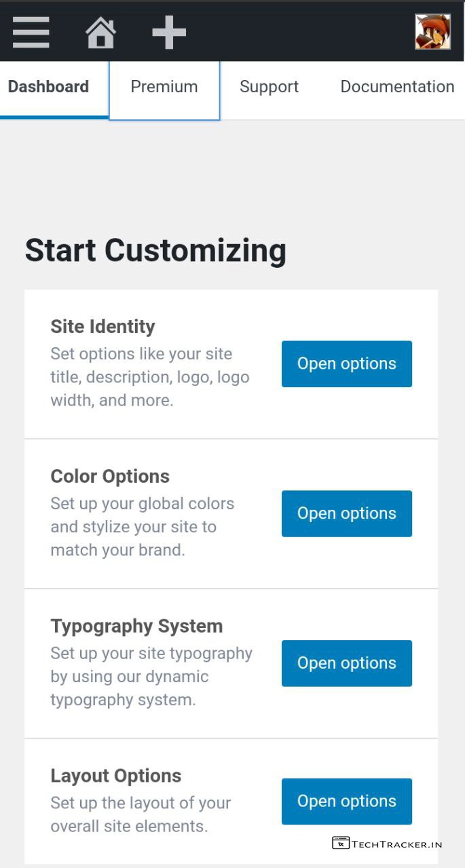Open options for Site Identity
This screenshot has width=465, height=868.
click(346, 364)
